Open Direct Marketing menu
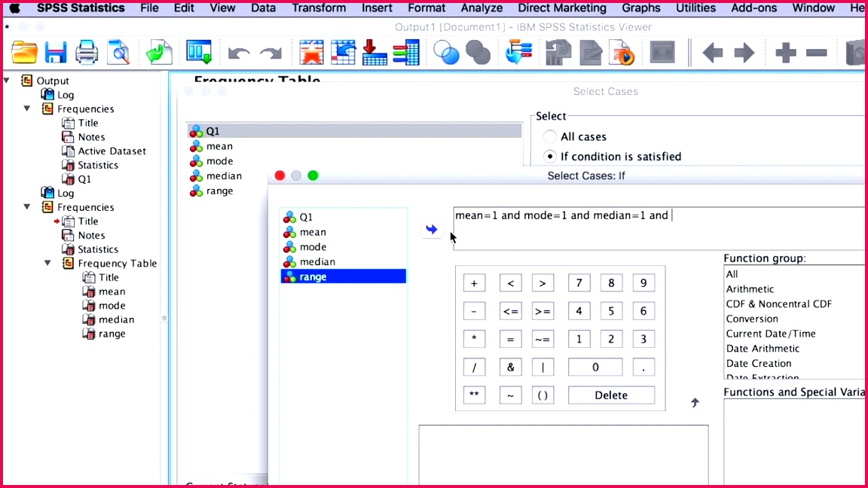The height and width of the screenshot is (488, 868). (x=562, y=8)
